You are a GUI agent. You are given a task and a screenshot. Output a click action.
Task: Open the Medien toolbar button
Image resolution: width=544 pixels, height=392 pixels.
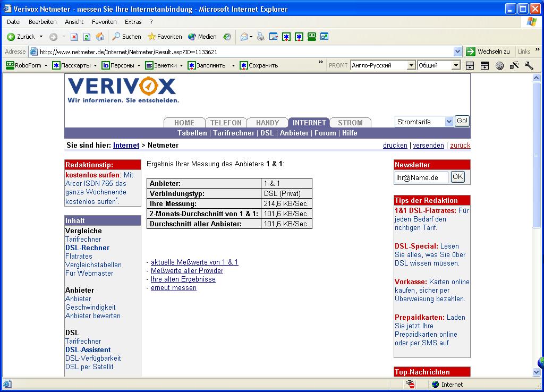(x=202, y=37)
